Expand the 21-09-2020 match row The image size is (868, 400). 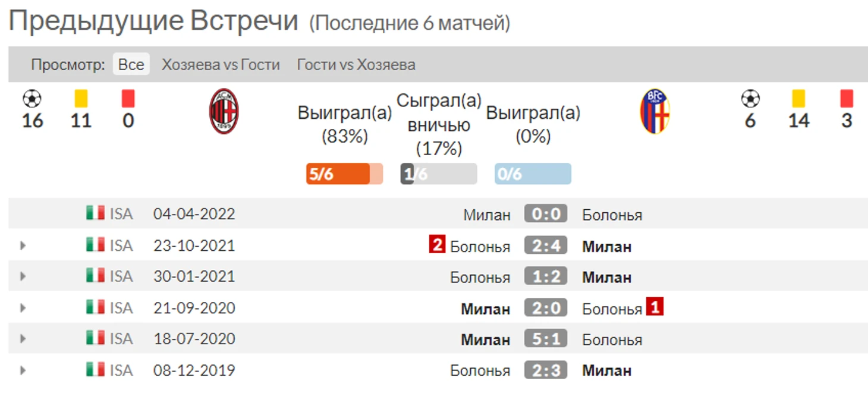[x=23, y=308]
